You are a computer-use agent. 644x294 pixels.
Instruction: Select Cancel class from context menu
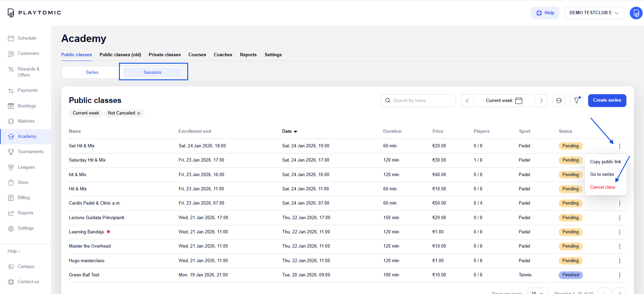[602, 187]
